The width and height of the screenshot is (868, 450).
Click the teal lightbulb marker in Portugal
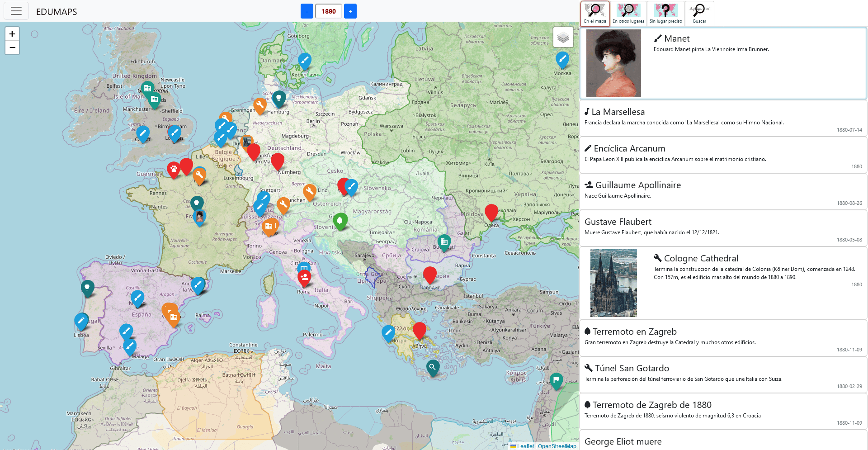coord(87,287)
